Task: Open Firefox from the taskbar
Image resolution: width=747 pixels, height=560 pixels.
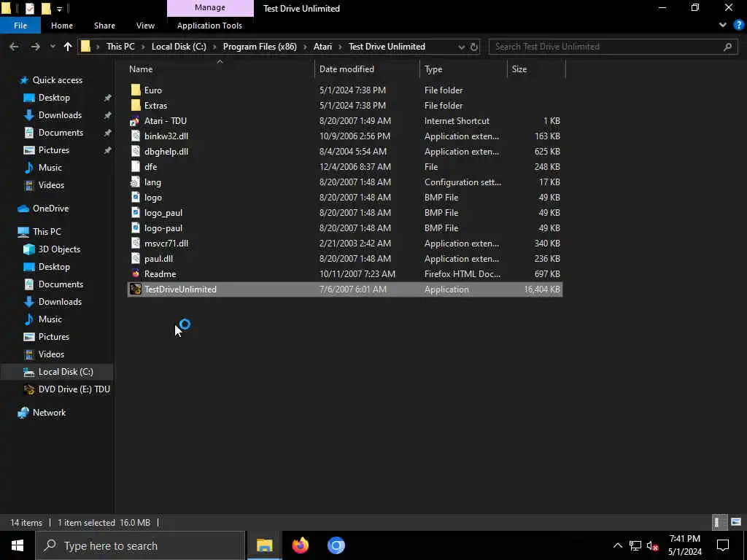Action: [x=300, y=545]
